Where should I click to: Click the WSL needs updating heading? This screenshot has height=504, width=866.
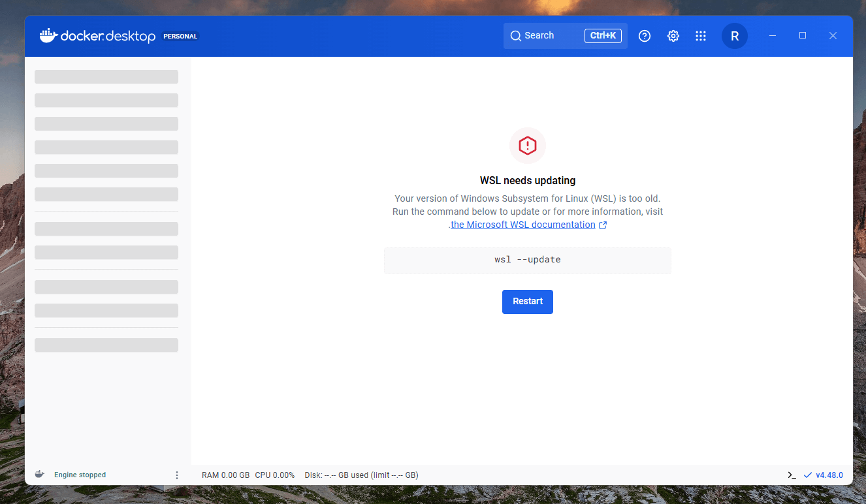click(x=528, y=181)
